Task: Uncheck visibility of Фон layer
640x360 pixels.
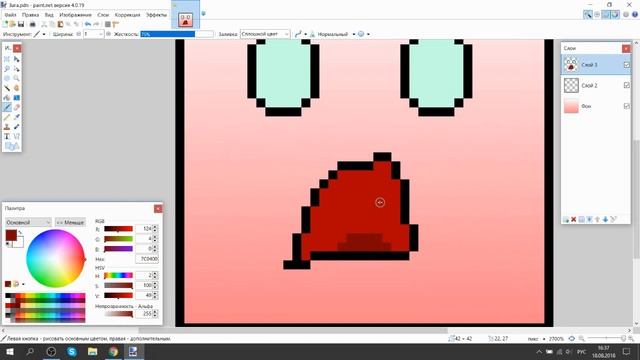Action: [627, 106]
